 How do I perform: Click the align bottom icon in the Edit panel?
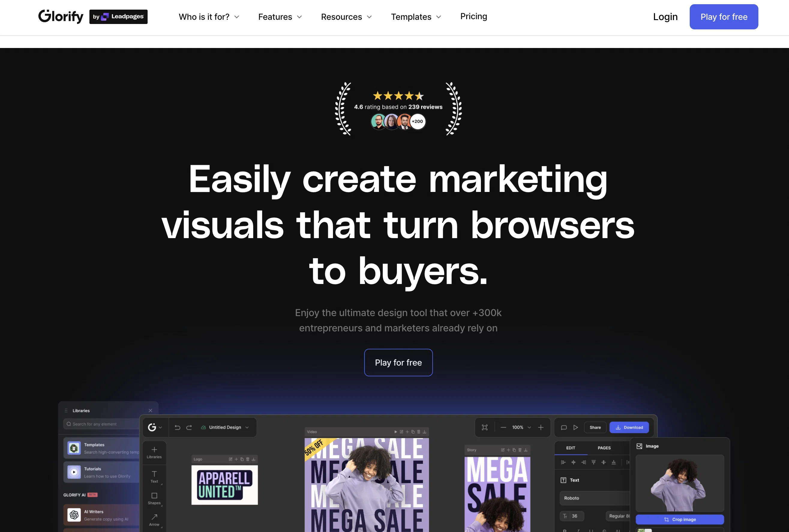pos(613,462)
